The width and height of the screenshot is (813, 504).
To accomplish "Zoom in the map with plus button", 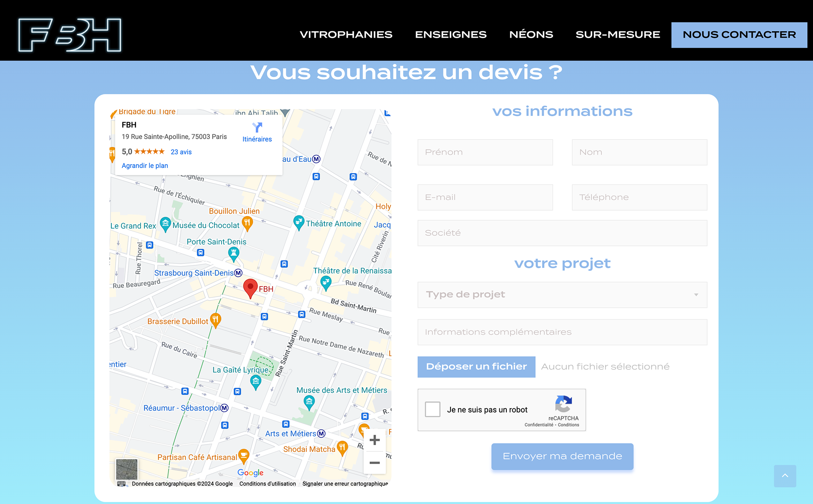I will pyautogui.click(x=374, y=440).
